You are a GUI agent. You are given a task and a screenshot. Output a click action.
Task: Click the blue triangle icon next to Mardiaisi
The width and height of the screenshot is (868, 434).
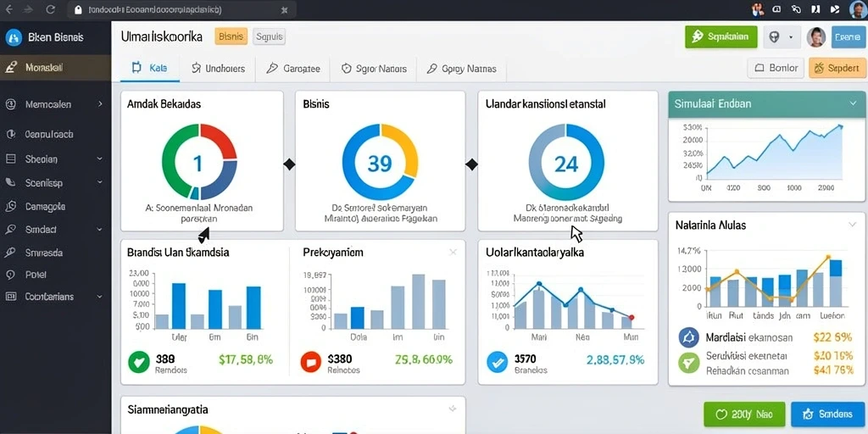click(x=688, y=337)
